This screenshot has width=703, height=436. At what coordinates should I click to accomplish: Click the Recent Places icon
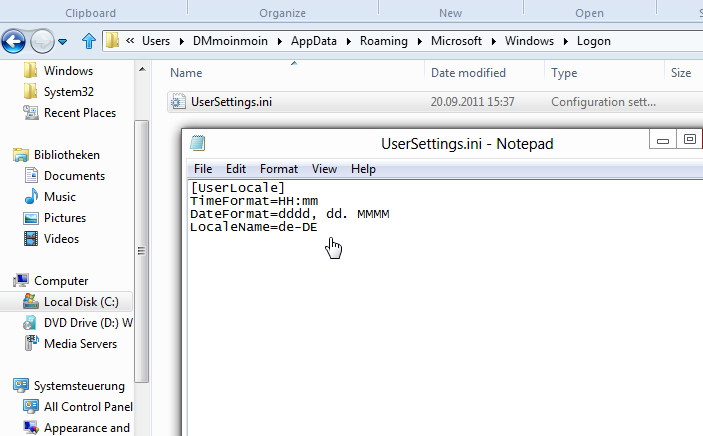pyautogui.click(x=30, y=113)
